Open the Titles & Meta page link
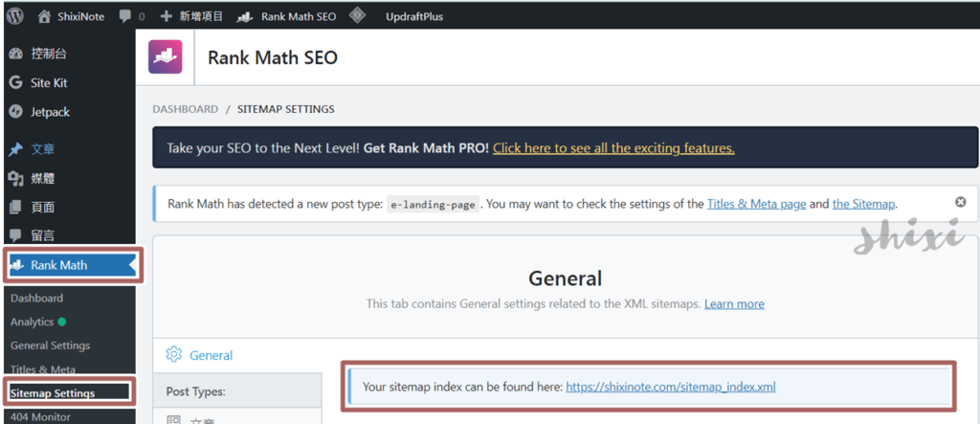The width and height of the screenshot is (980, 424). (756, 204)
